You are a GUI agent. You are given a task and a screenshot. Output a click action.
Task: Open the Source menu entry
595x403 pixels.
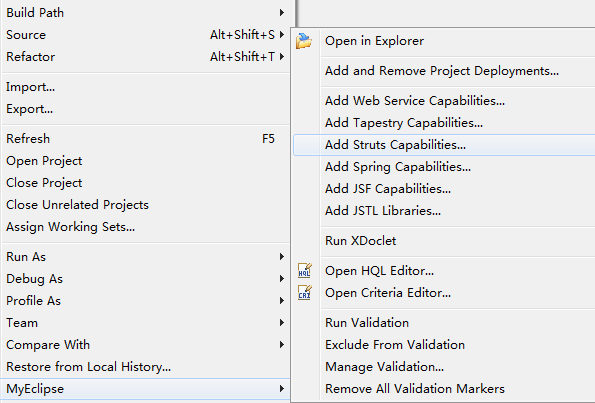click(146, 35)
